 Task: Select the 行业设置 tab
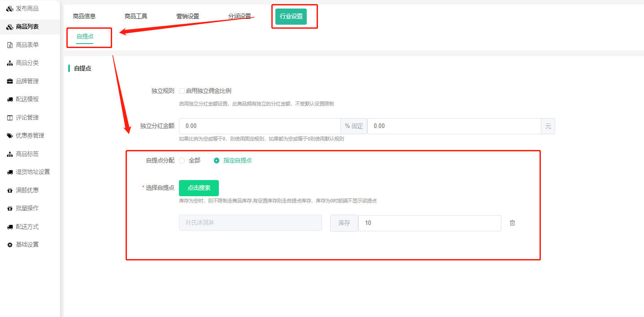[291, 16]
